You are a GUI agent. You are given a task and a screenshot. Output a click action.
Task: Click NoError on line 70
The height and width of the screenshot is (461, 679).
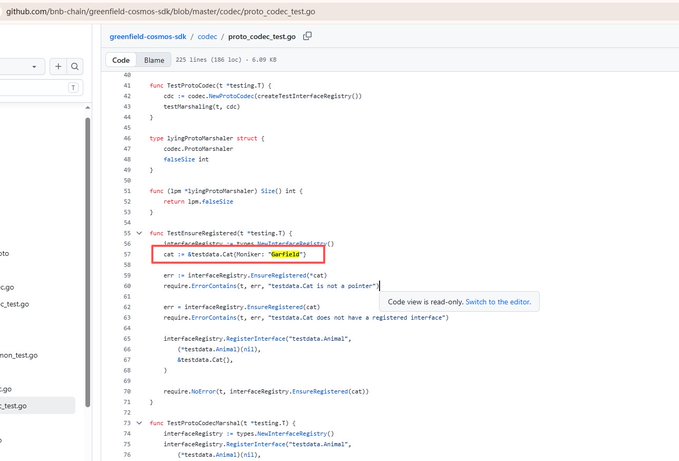(x=204, y=391)
